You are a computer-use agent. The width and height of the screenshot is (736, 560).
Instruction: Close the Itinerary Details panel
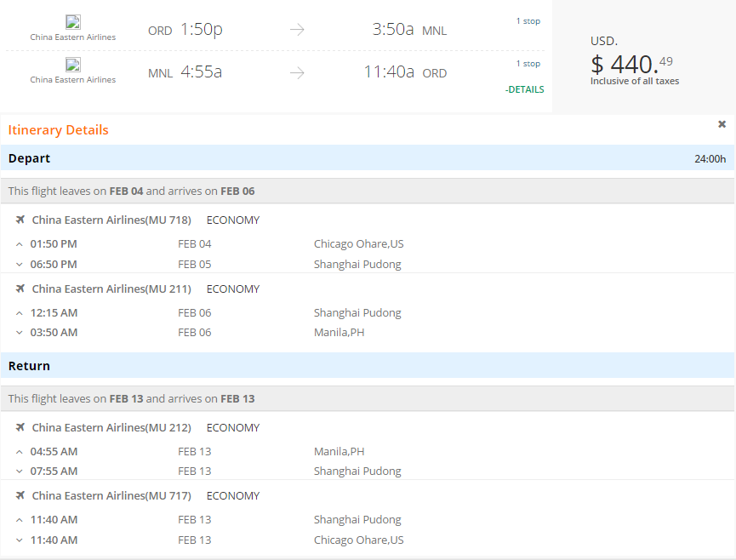[x=722, y=124]
